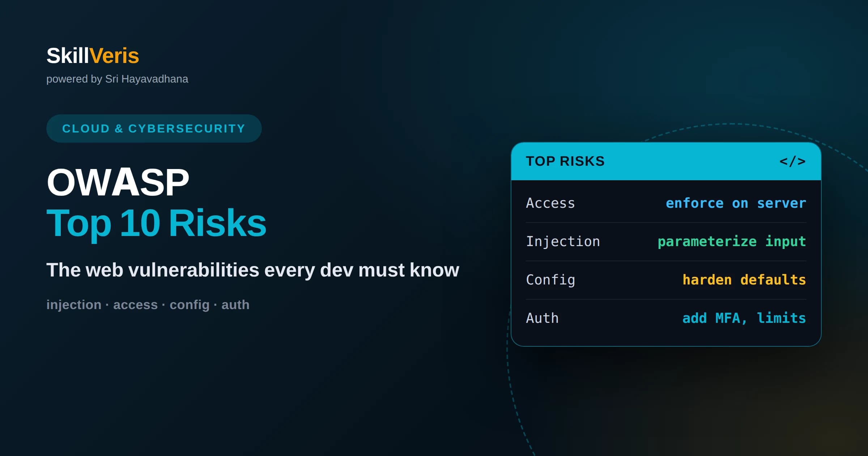Click the 'TOP RISKS' card title
The image size is (868, 456).
[565, 161]
